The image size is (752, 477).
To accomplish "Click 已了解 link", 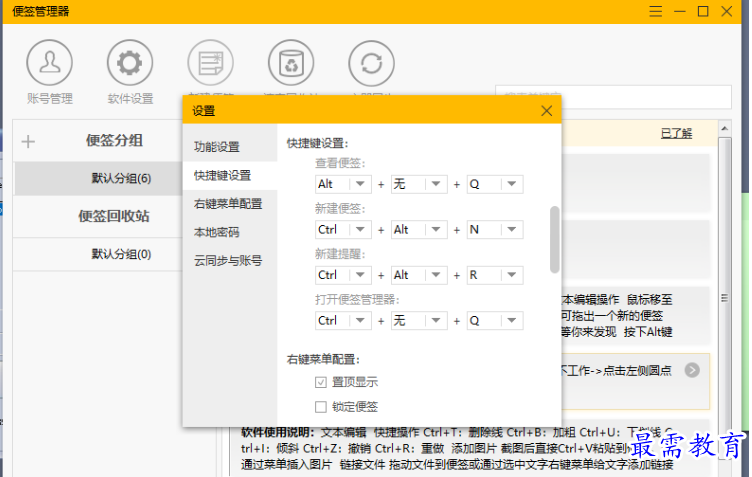I will tap(676, 133).
